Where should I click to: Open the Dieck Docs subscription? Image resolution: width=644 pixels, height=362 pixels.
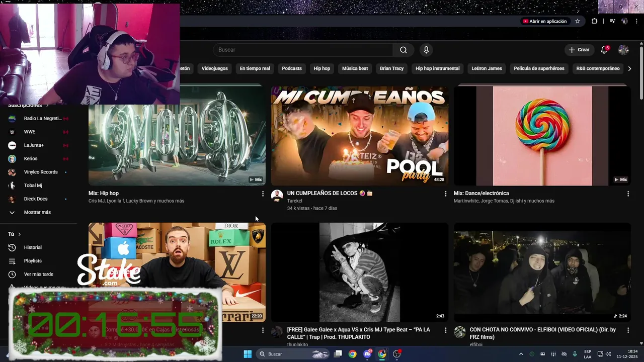38,199
